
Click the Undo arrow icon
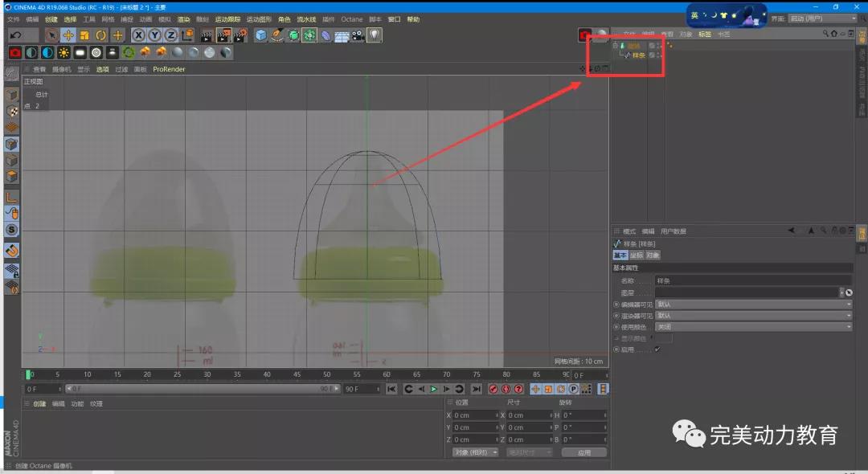tap(15, 35)
